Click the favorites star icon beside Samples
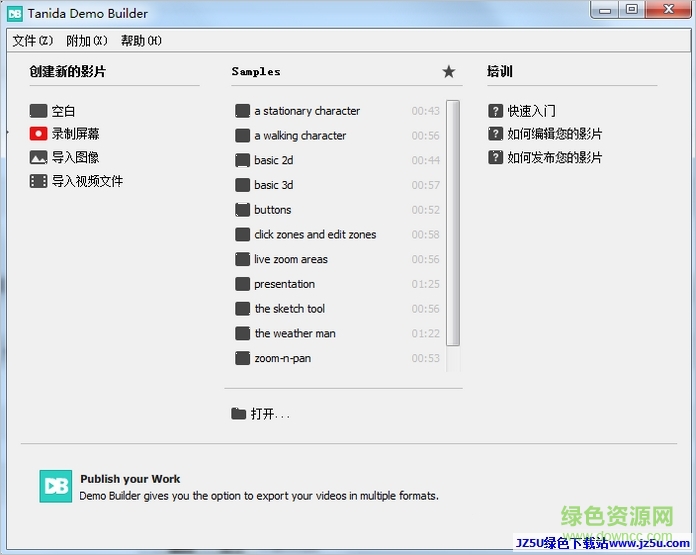This screenshot has height=555, width=696. [449, 71]
